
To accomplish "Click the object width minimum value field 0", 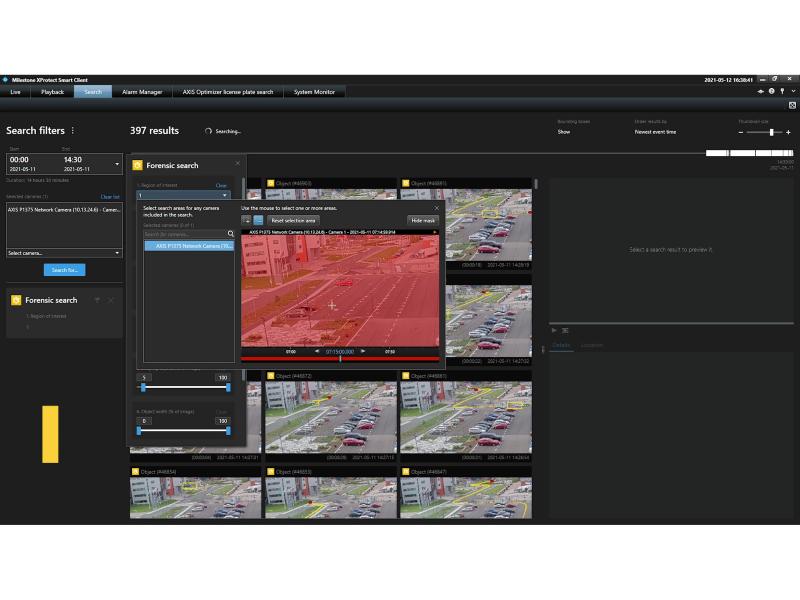I will click(x=144, y=421).
